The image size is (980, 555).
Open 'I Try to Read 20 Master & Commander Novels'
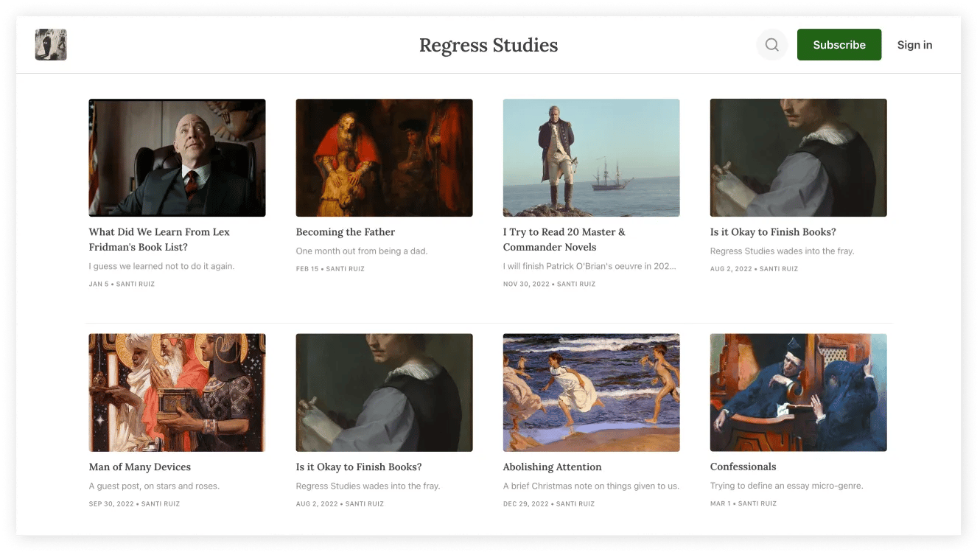click(x=564, y=240)
